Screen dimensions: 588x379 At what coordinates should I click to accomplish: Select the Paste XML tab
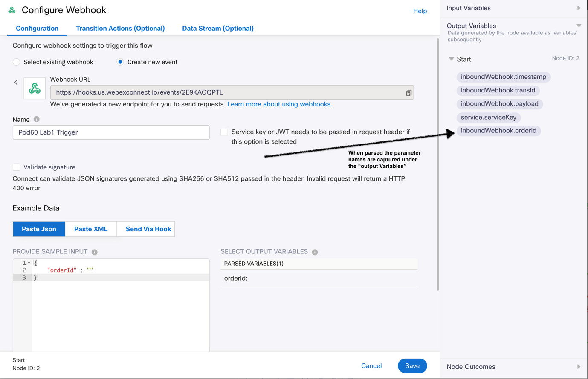coord(91,229)
